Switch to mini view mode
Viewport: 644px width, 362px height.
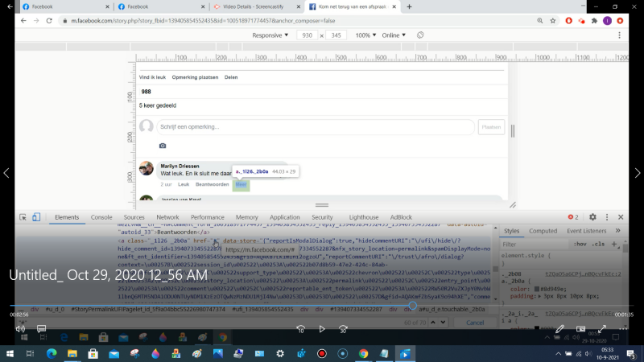pos(580,329)
